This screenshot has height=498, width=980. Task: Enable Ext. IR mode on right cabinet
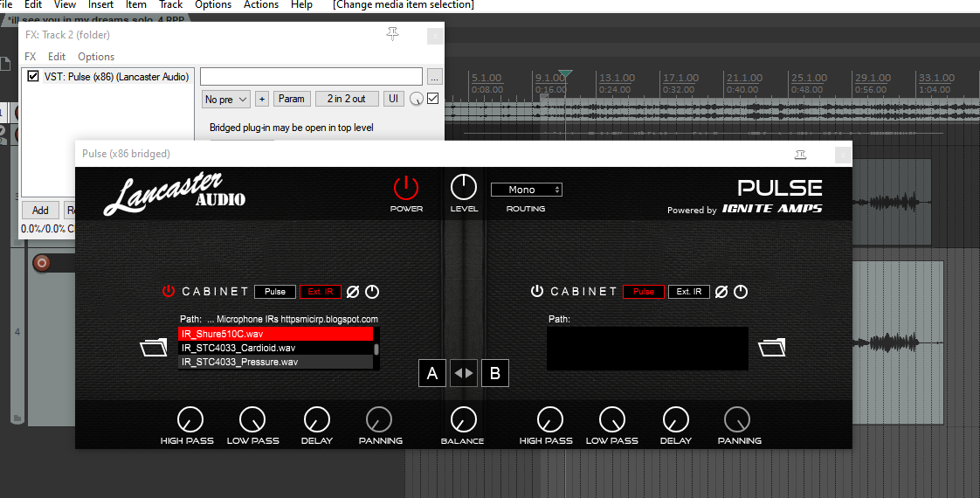[x=689, y=292]
